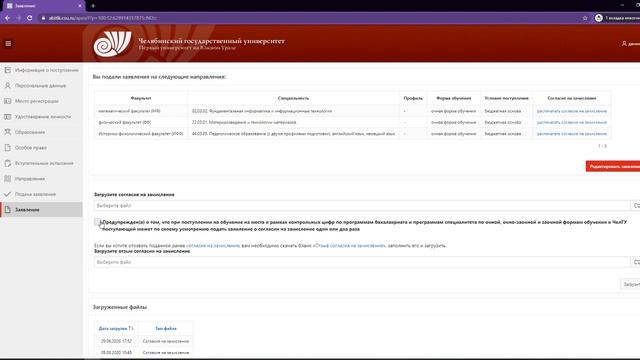Click the red Редактировать заявление button
The width and height of the screenshot is (640, 360).
coord(613,167)
